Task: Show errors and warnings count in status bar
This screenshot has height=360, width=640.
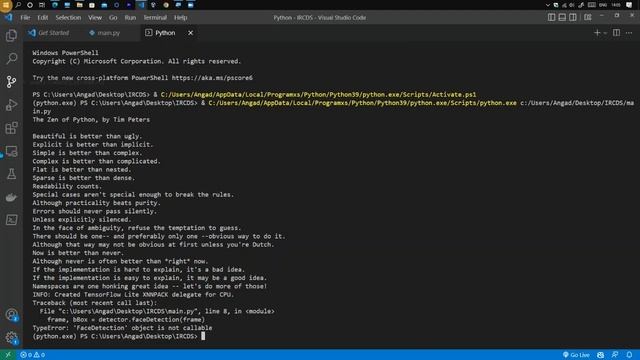Action: pyautogui.click(x=33, y=355)
